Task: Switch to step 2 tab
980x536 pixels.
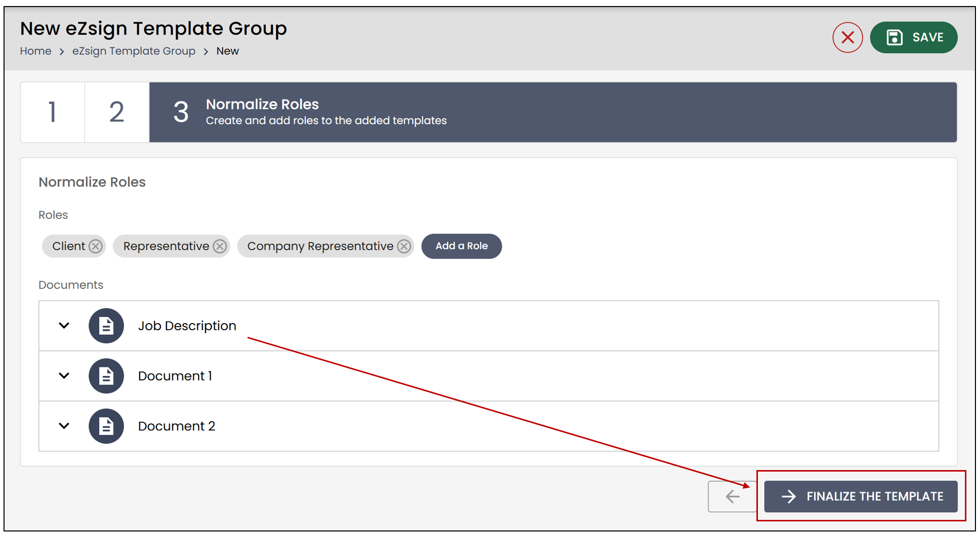Action: (117, 112)
